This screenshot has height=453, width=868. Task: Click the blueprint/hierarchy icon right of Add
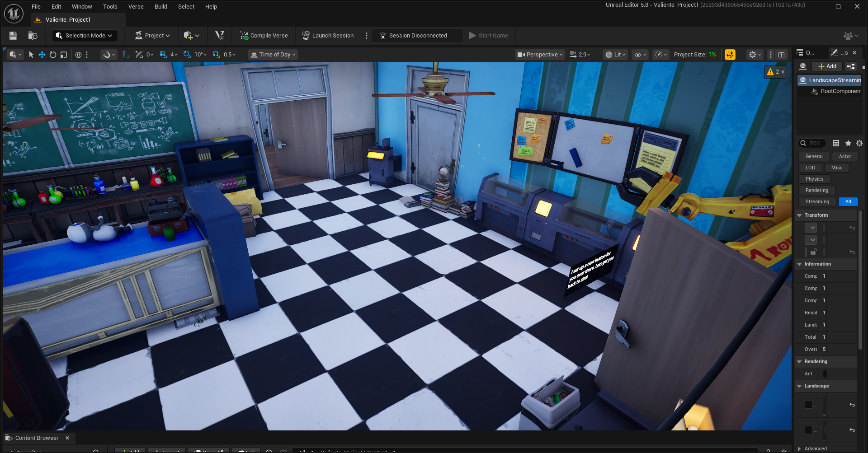tap(851, 66)
